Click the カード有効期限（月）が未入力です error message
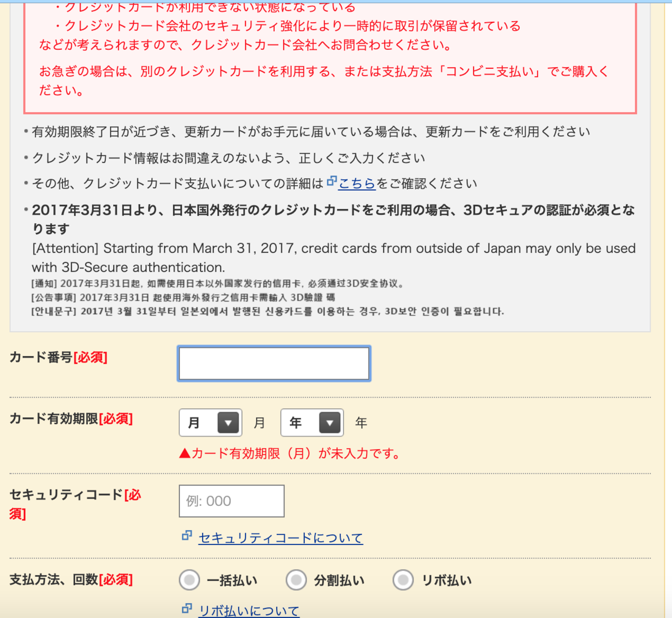672x618 pixels. [x=290, y=453]
